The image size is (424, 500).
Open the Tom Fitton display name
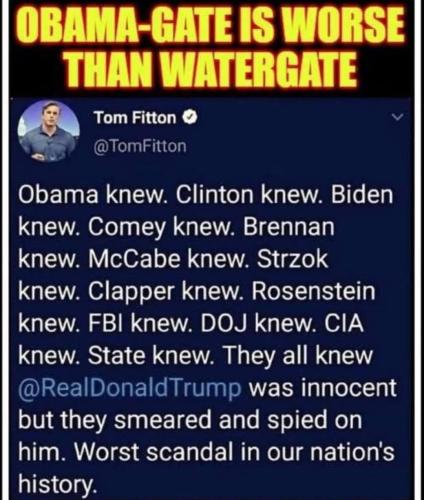pos(135,118)
